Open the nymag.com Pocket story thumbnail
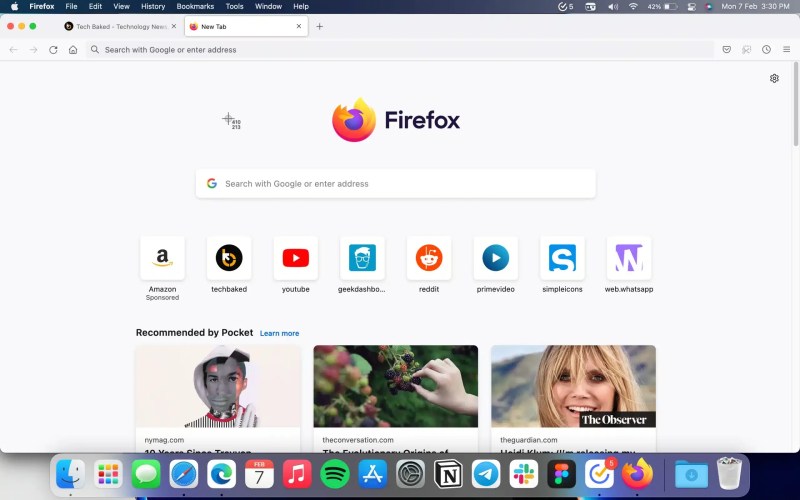The width and height of the screenshot is (800, 500). [x=218, y=386]
